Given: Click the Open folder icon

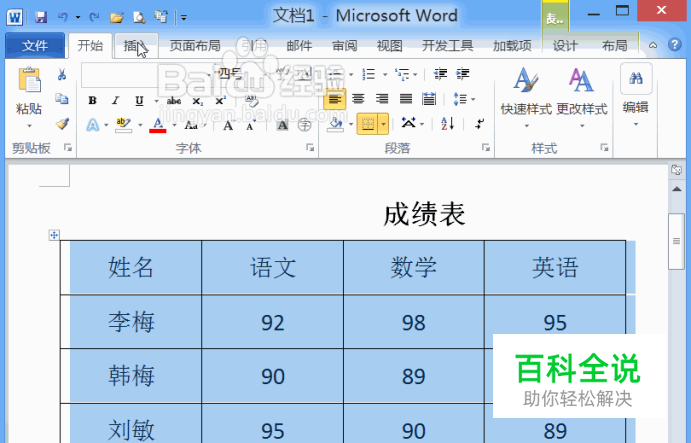Looking at the screenshot, I should [117, 17].
